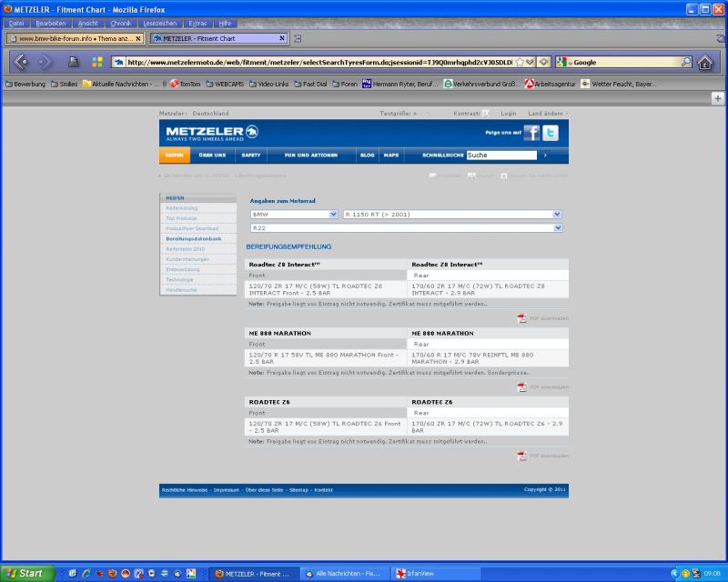The image size is (728, 582).
Task: Download PDF for Roadtec Z8 Interact
Action: (x=542, y=318)
